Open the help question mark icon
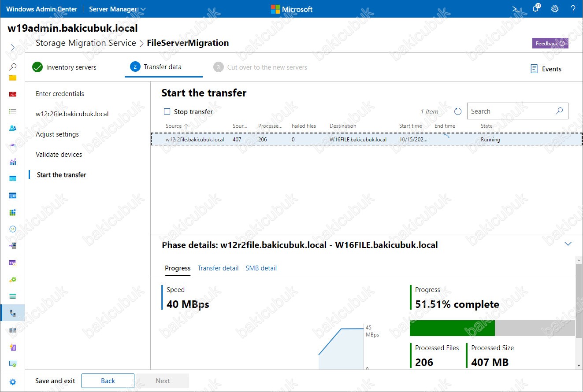583x392 pixels. (573, 9)
